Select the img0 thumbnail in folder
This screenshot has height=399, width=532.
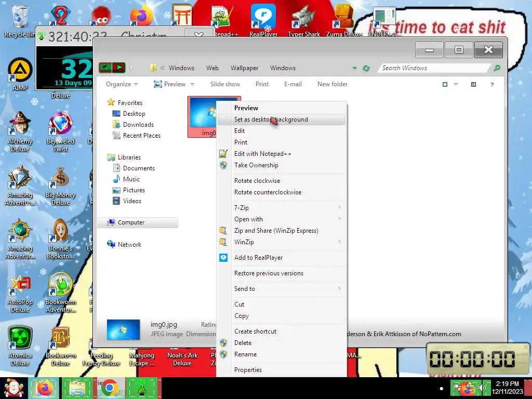(x=203, y=117)
